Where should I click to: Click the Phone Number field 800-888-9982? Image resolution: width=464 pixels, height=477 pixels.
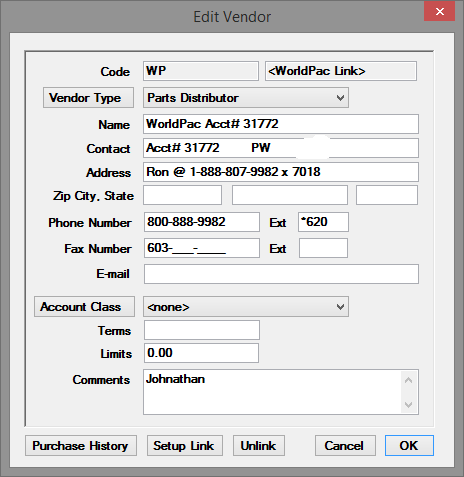202,222
